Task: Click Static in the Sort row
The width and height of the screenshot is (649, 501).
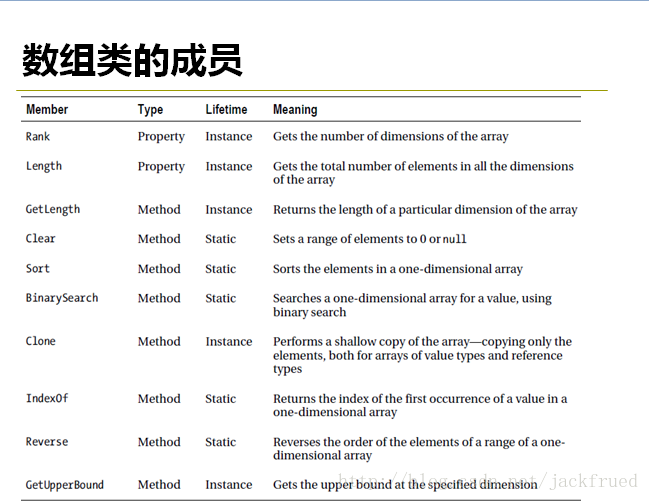Action: coord(221,269)
